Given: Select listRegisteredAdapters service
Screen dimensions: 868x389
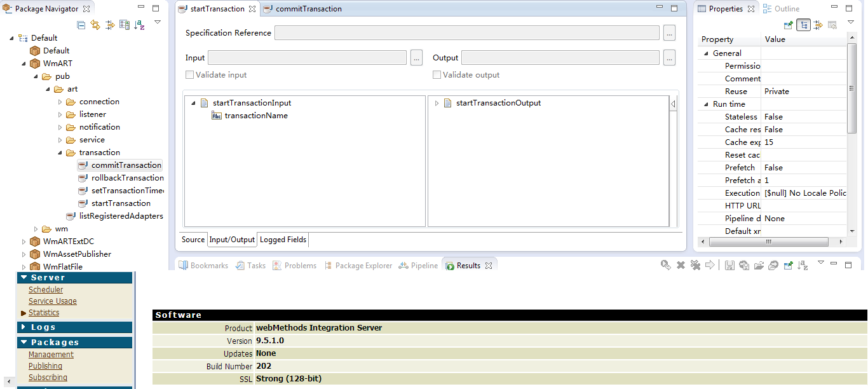Looking at the screenshot, I should pyautogui.click(x=121, y=216).
